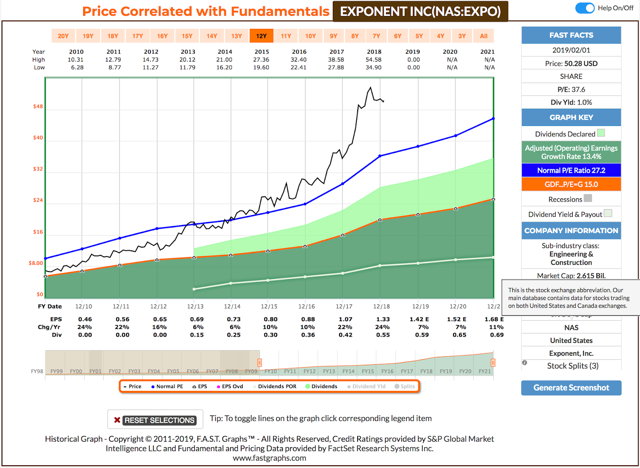Viewport: 640px width, 468px height.
Task: Click the 2019/02/01 date entry
Action: (571, 50)
